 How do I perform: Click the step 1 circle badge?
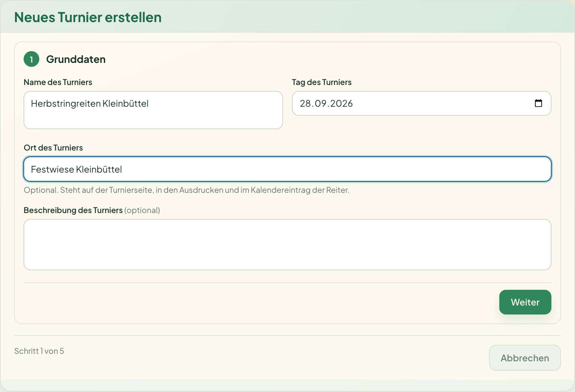click(x=31, y=59)
